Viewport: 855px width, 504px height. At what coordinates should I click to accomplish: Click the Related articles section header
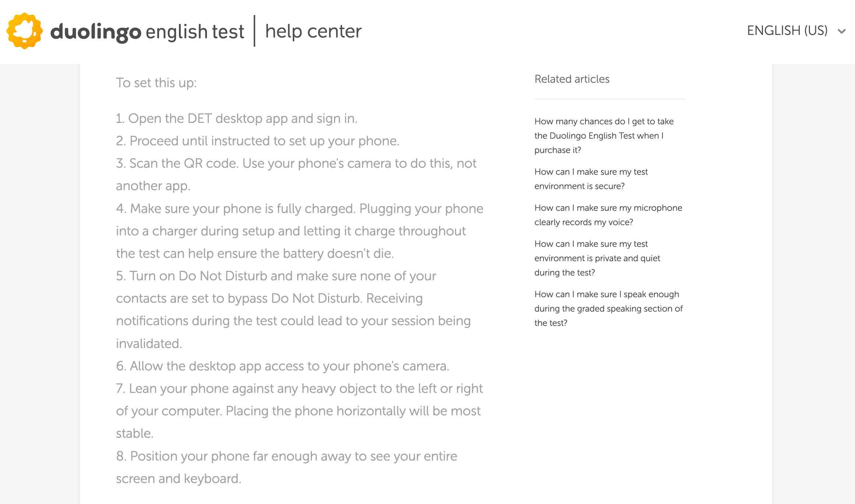[571, 79]
